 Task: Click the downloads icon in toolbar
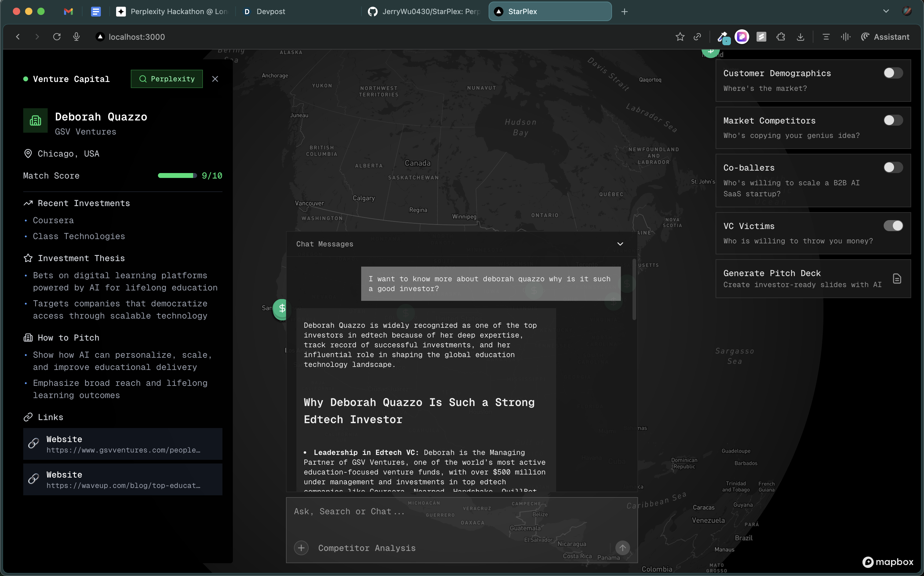pyautogui.click(x=800, y=37)
